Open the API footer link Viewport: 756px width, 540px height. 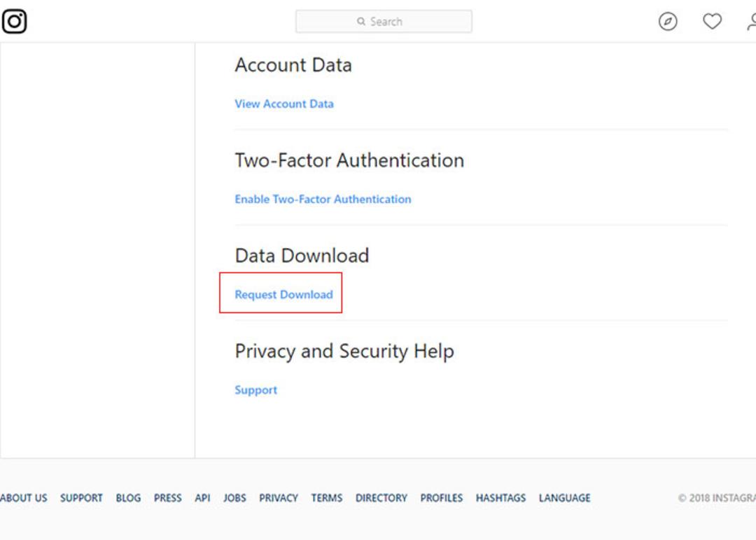202,498
